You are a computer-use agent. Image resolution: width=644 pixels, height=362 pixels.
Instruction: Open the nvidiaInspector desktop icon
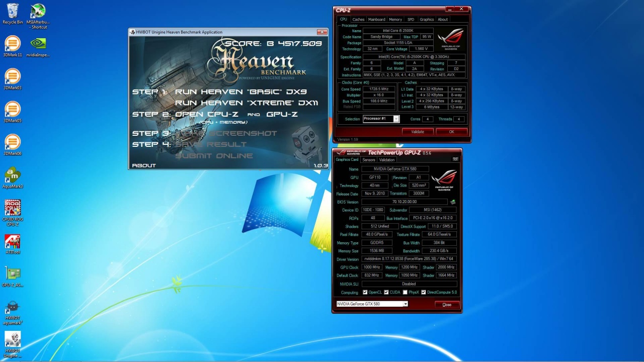click(38, 45)
